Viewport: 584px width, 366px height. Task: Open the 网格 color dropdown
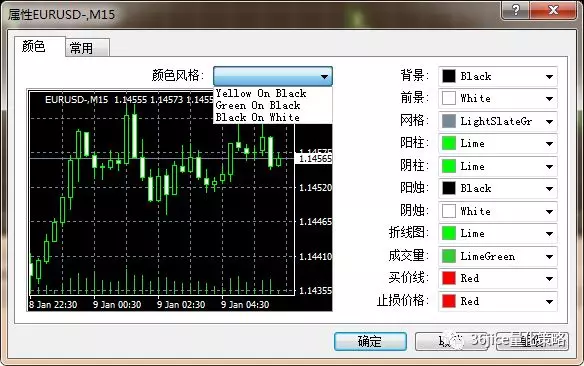click(498, 121)
